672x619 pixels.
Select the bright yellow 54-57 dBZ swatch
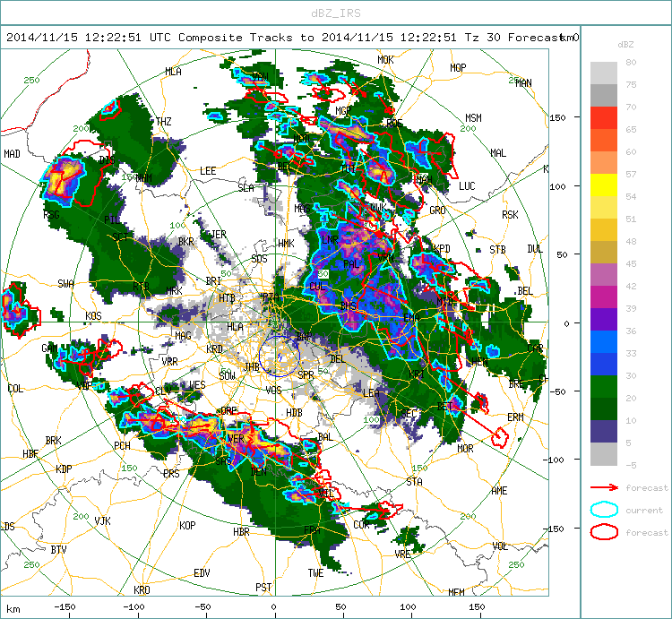pyautogui.click(x=604, y=185)
